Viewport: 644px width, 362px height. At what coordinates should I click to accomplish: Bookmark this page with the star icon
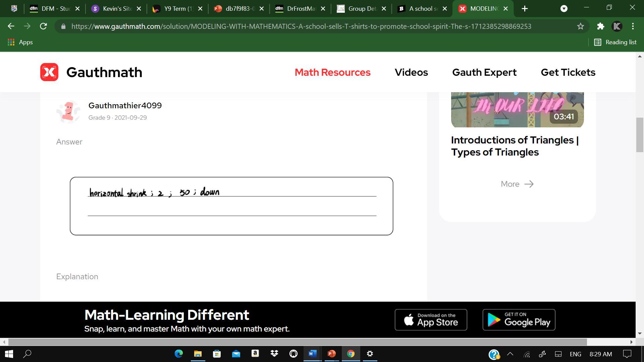[580, 26]
